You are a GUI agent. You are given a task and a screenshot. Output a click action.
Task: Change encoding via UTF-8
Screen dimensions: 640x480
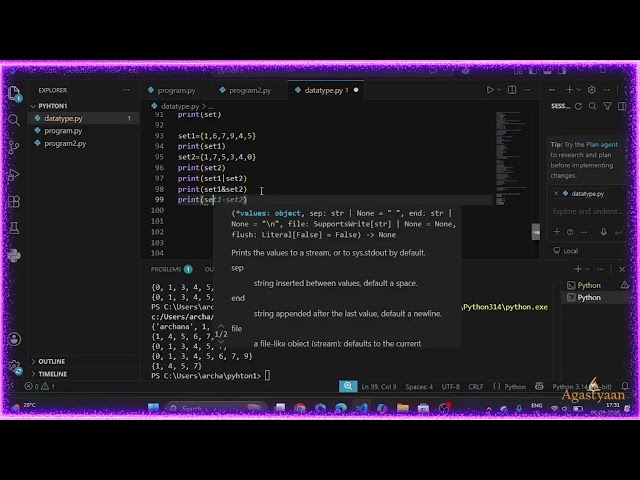(x=450, y=386)
